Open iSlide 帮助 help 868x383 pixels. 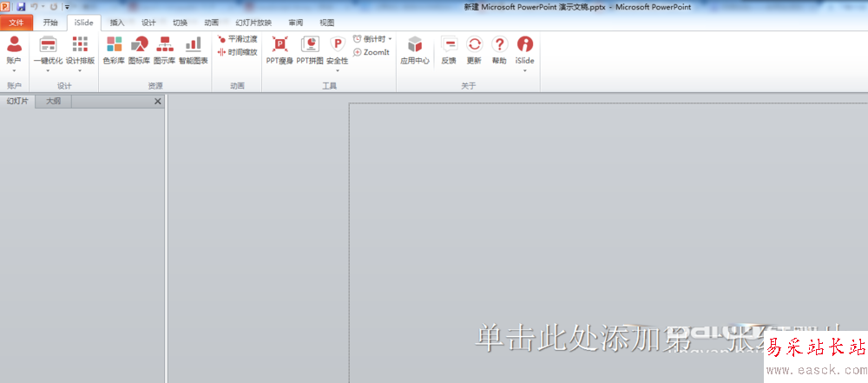(499, 50)
